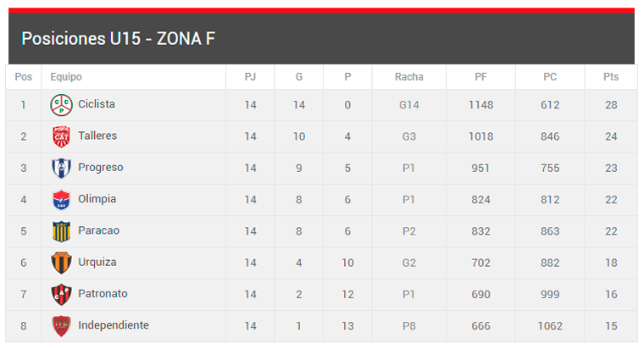Click the Paracao striped shield icon

click(x=61, y=231)
